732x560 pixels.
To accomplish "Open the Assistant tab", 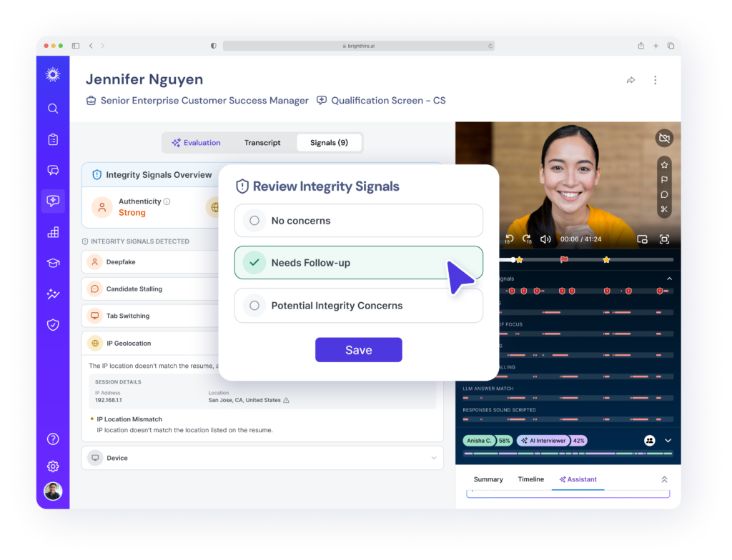I will click(578, 479).
